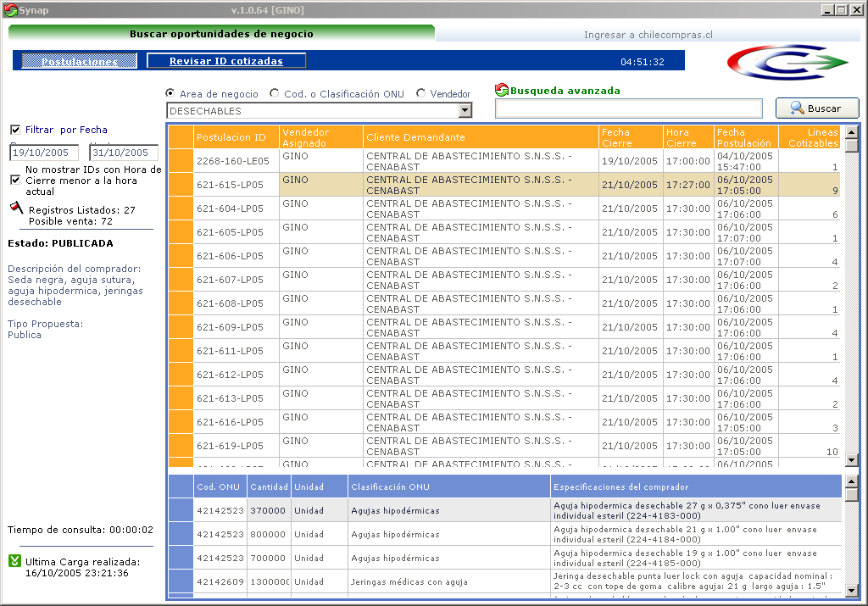Screen dimensions: 868x606
Task: Click Estado: PUBLICADA label
Action: (60, 243)
